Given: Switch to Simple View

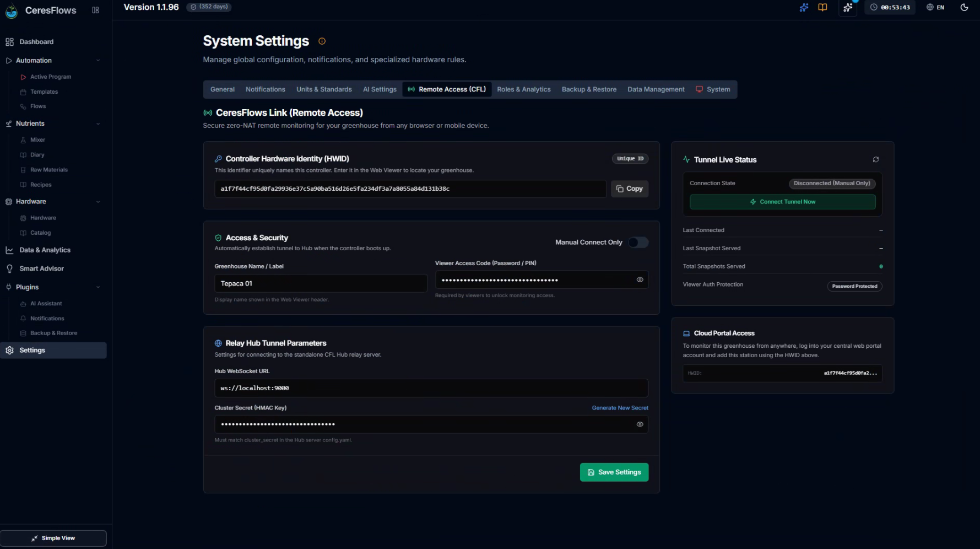Looking at the screenshot, I should (53, 538).
